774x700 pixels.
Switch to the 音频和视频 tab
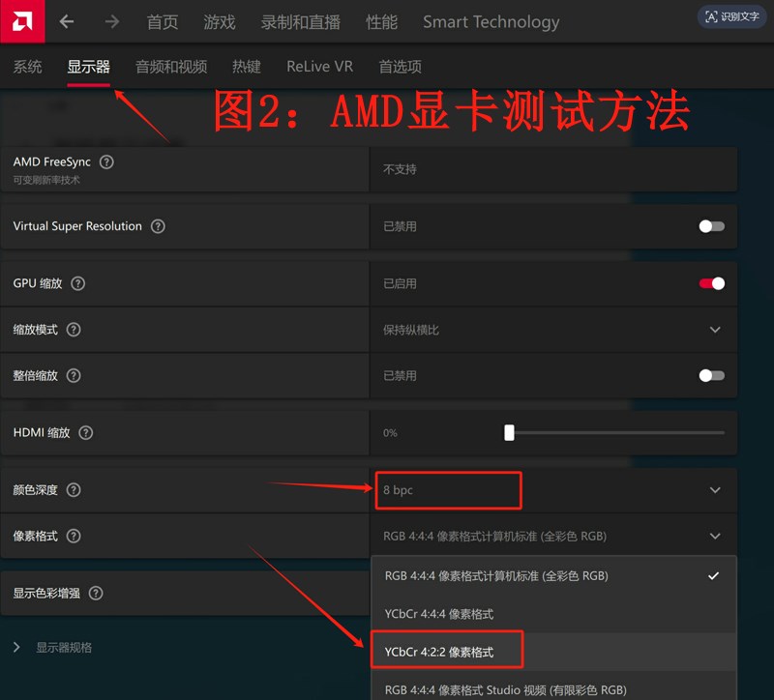171,66
